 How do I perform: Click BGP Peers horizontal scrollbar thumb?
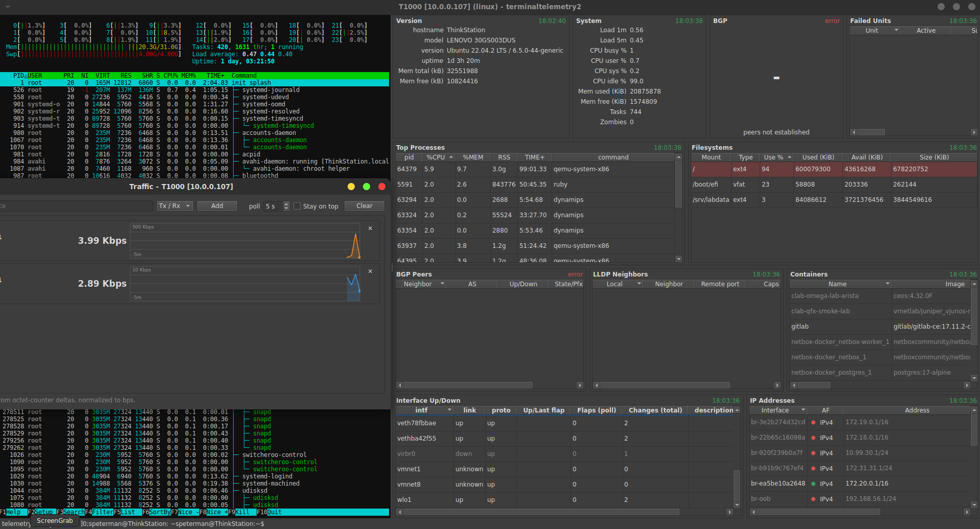point(468,385)
